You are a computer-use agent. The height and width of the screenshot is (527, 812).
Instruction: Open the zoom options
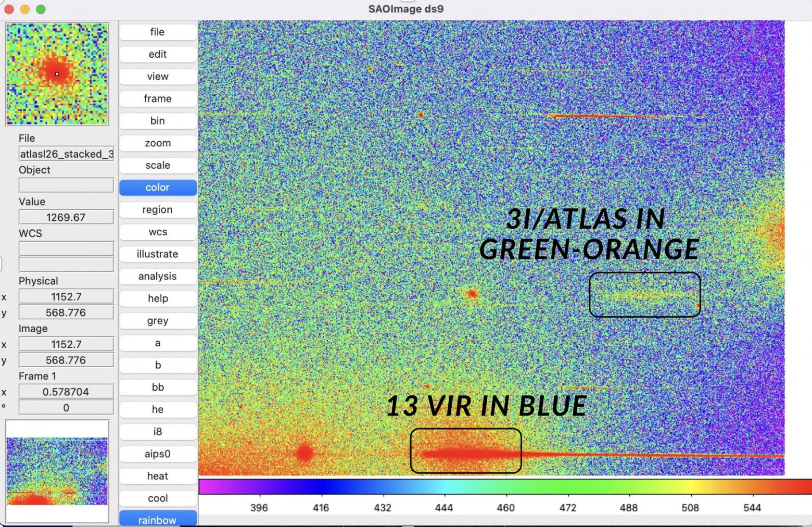[158, 143]
